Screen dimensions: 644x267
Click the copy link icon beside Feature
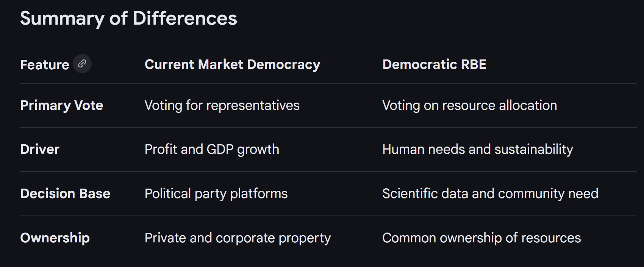point(82,64)
